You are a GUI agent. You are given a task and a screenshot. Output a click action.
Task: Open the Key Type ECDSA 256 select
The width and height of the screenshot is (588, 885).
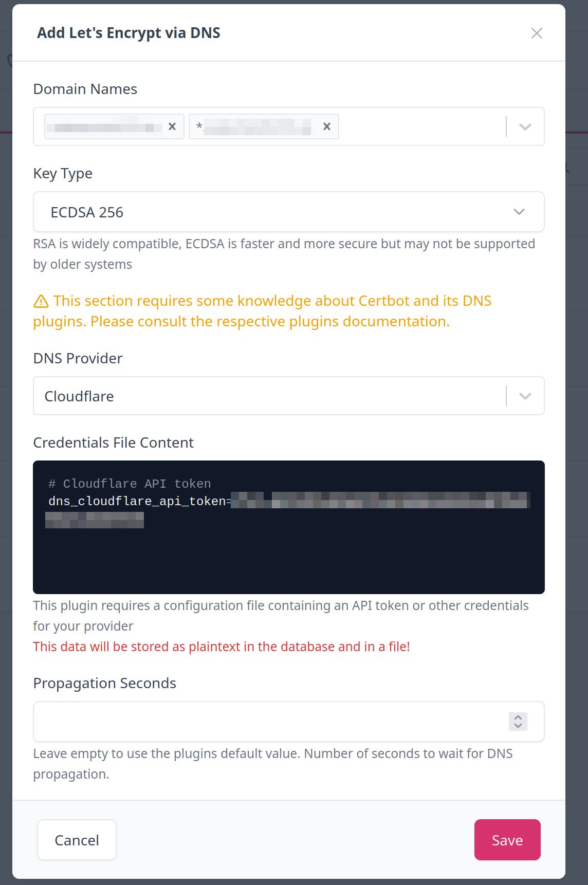coord(278,212)
